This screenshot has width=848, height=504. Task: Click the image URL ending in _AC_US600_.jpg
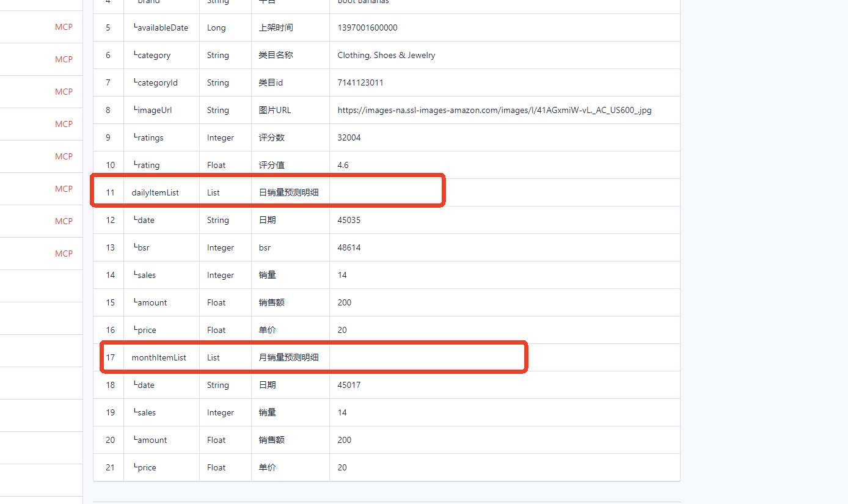click(494, 110)
